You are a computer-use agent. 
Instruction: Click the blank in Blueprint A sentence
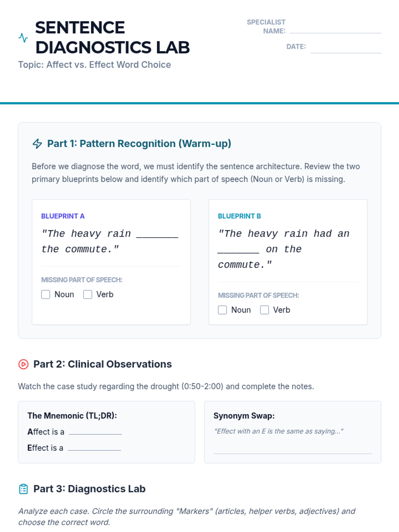coord(157,234)
